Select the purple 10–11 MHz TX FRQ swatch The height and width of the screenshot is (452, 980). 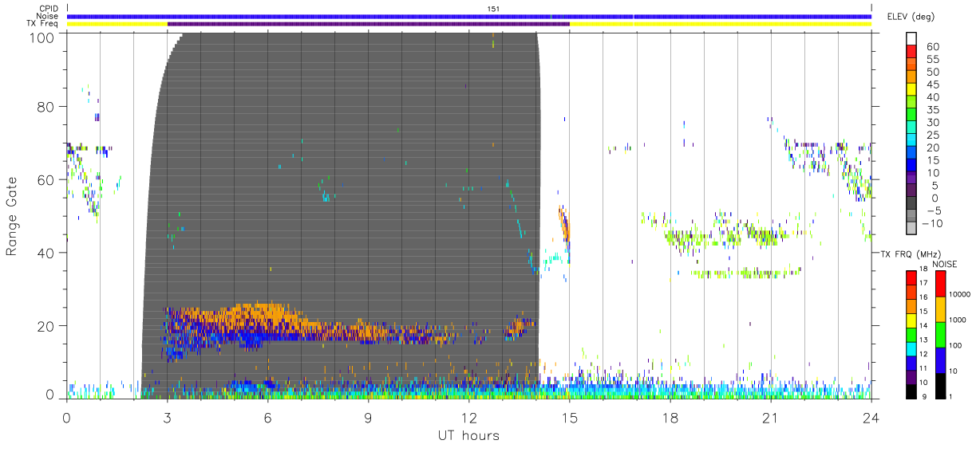pyautogui.click(x=911, y=376)
